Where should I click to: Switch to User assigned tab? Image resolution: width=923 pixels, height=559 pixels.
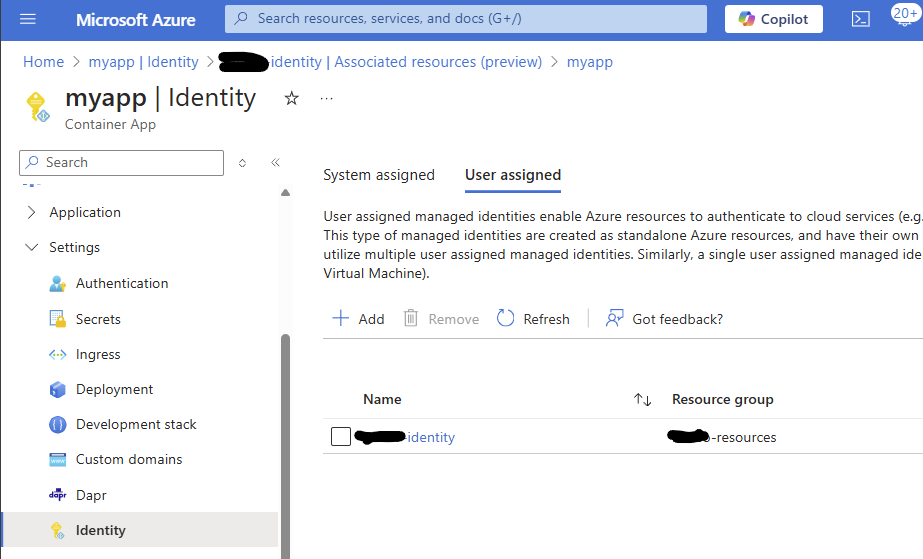[x=513, y=175]
